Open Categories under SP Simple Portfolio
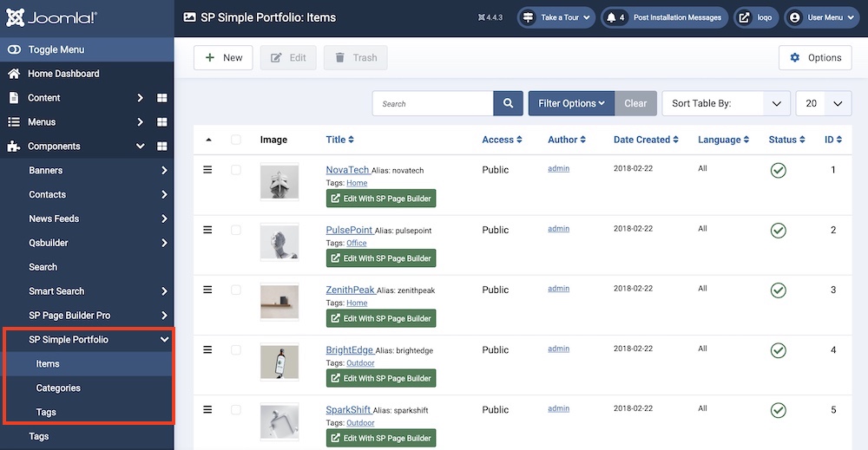 [x=58, y=388]
